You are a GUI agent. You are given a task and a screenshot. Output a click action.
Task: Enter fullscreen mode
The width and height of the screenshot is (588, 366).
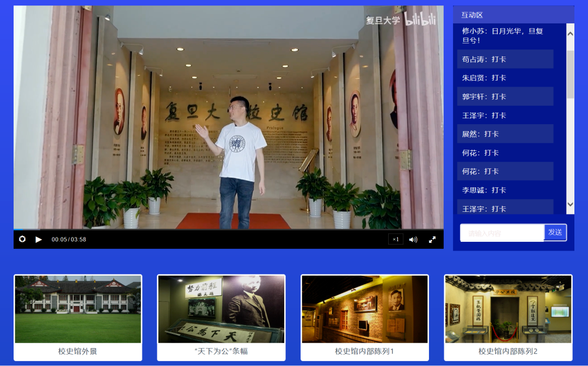click(432, 239)
